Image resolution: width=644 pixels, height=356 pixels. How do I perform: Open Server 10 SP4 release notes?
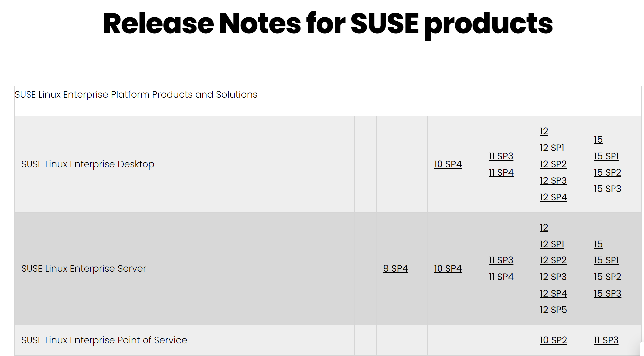448,268
